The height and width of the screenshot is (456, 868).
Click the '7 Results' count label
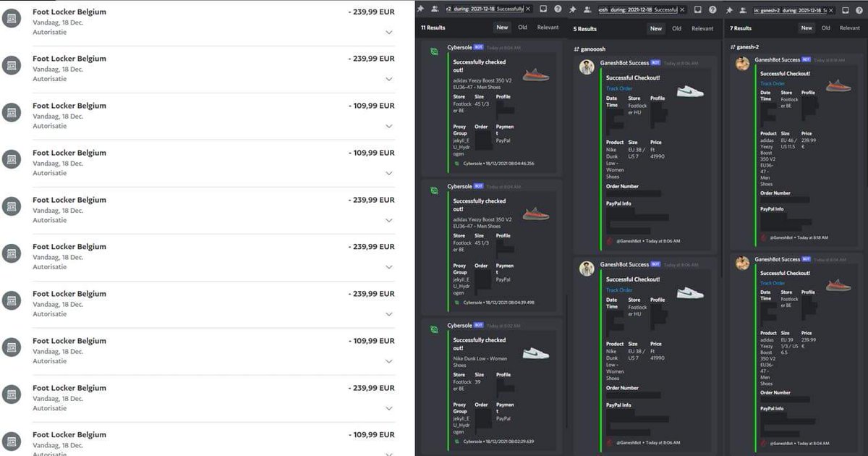[741, 28]
